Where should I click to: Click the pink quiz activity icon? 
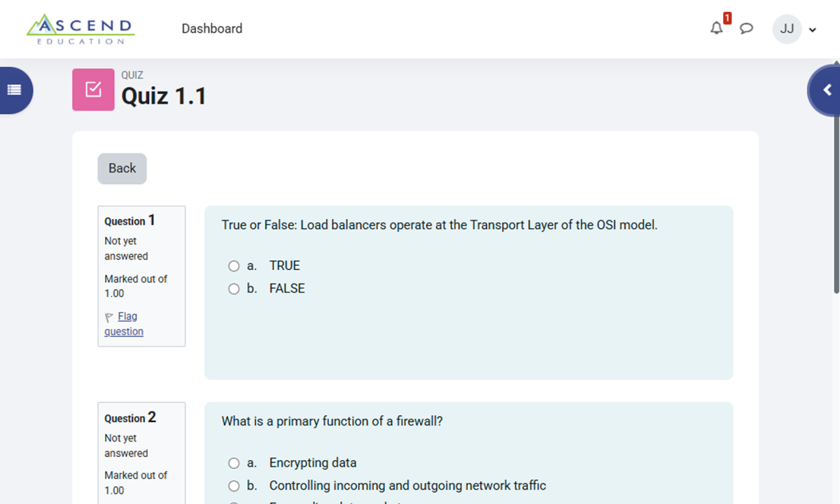click(93, 90)
